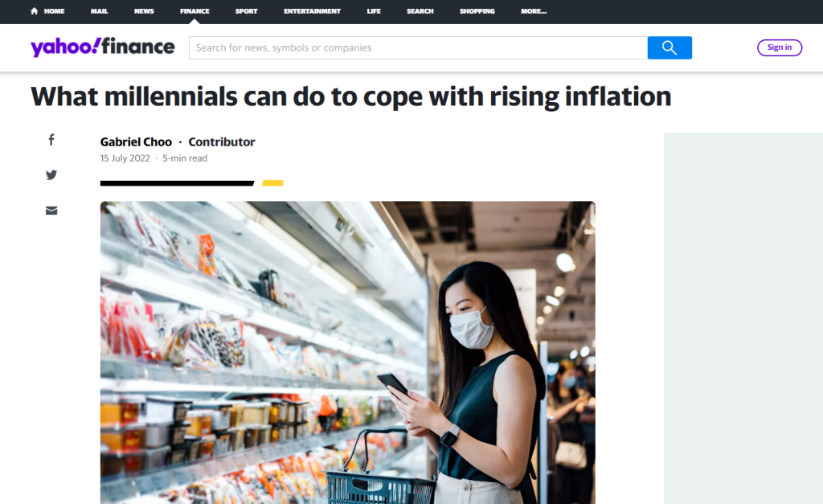Go to Shopping section
This screenshot has width=823, height=504.
click(x=477, y=11)
